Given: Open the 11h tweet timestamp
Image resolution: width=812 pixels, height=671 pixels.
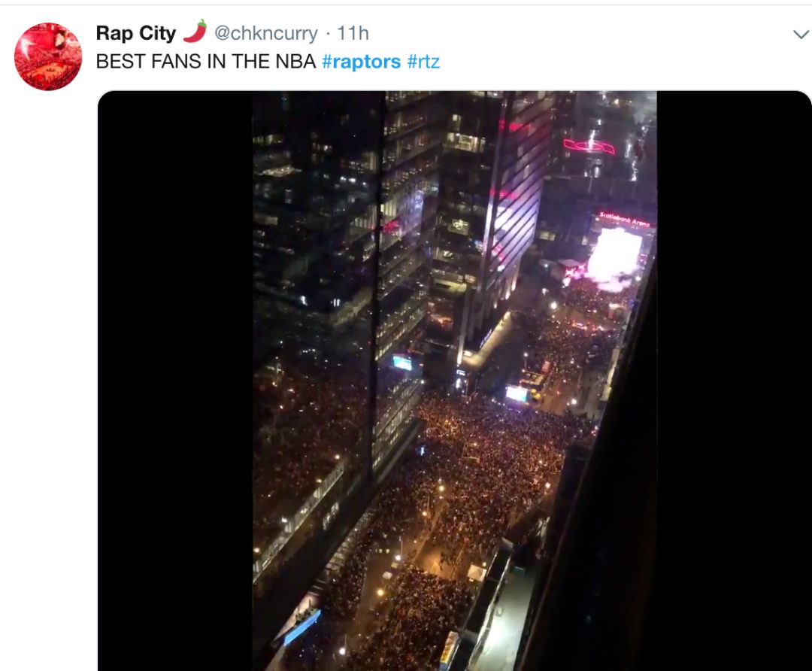Looking at the screenshot, I should point(353,33).
